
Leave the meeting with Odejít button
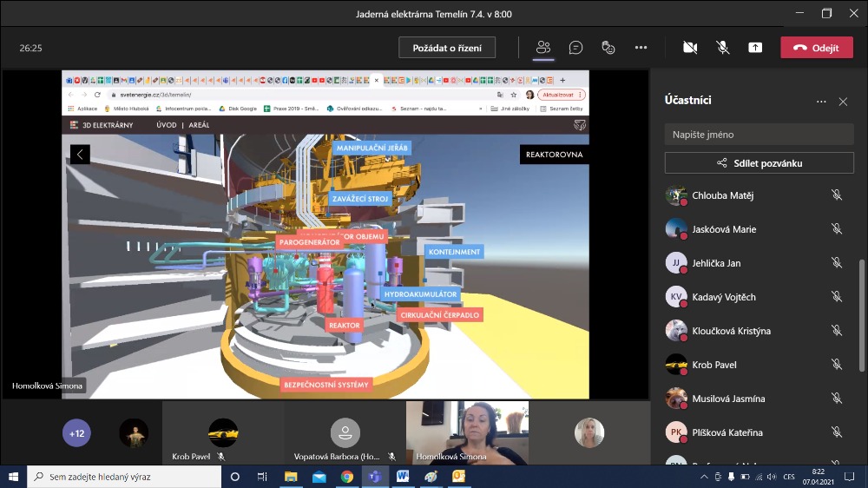point(817,48)
